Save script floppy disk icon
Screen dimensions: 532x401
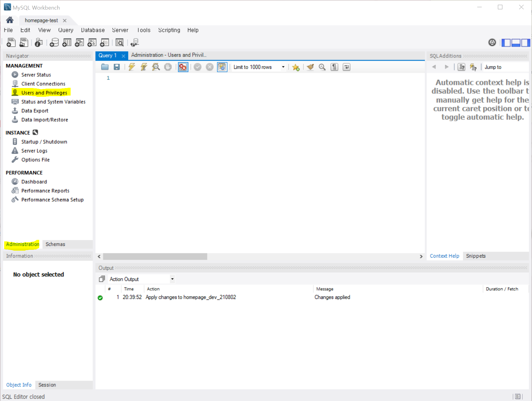coord(117,67)
